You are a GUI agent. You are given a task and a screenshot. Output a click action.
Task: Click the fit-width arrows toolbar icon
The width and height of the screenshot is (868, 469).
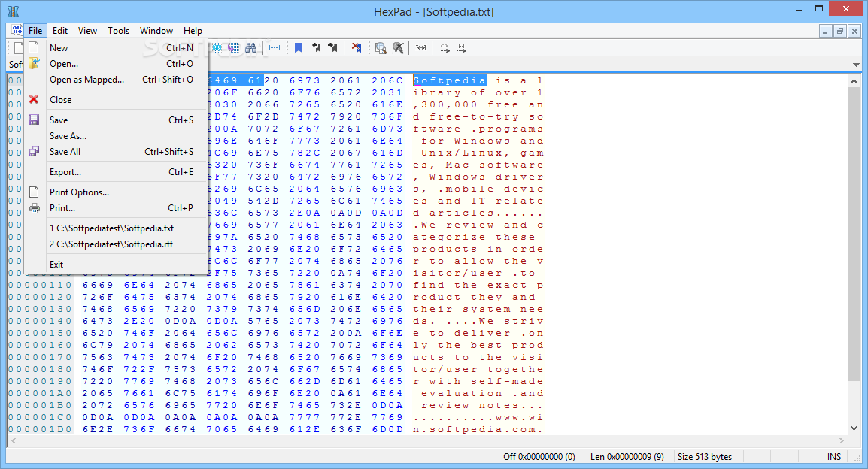coord(421,48)
